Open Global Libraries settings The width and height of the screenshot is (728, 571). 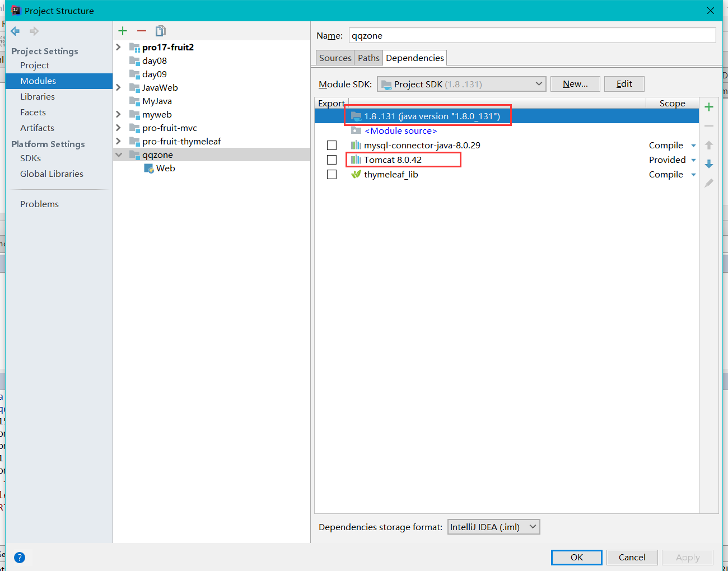point(52,174)
